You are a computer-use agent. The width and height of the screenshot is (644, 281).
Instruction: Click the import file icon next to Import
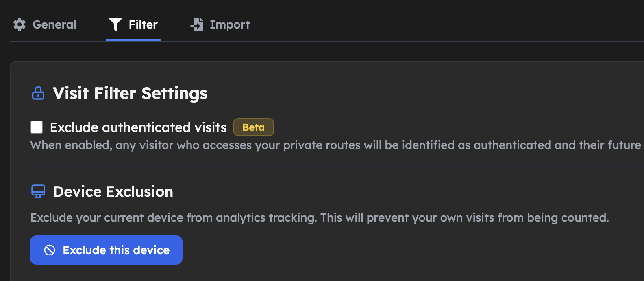coord(197,24)
